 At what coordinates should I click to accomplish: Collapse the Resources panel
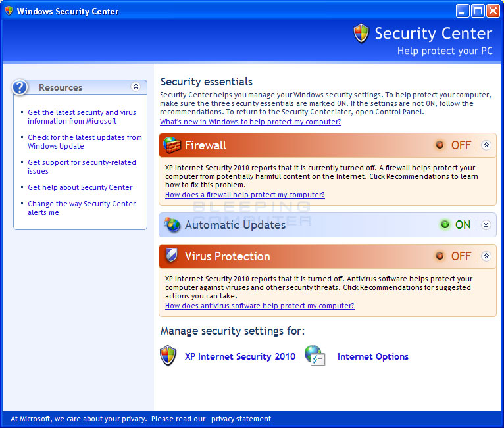coord(136,87)
